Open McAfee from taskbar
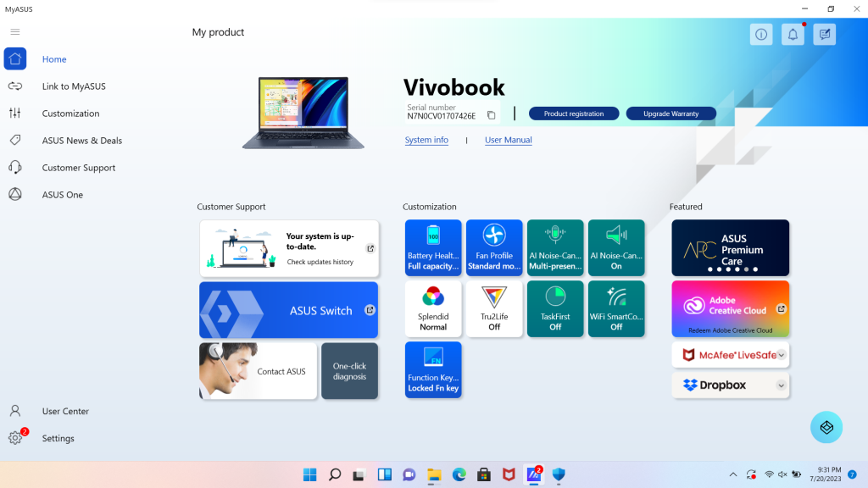 tap(509, 474)
